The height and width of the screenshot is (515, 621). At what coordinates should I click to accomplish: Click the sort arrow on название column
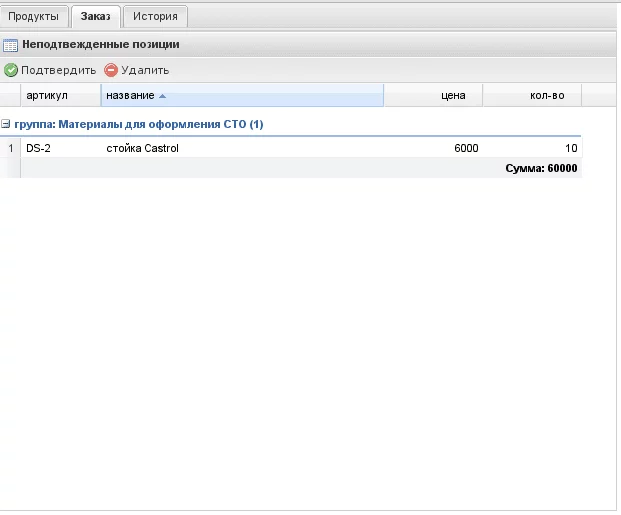pos(162,96)
